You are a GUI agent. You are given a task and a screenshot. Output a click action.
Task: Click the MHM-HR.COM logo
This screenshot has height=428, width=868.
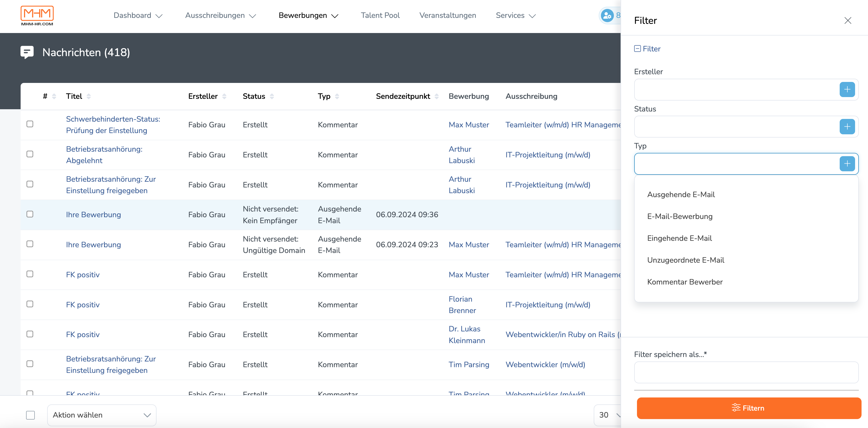coord(37,15)
